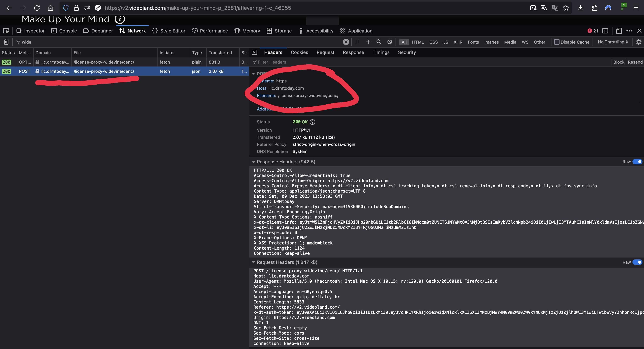Screen dimensions: 644x349
Task: Enable Disable Cache checkbox
Action: [557, 42]
